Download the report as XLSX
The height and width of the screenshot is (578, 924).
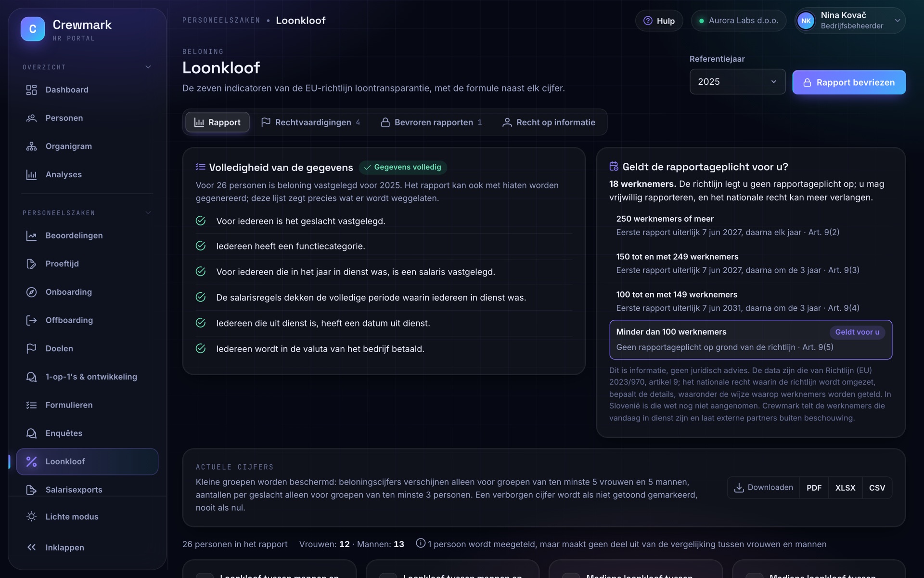click(x=845, y=488)
